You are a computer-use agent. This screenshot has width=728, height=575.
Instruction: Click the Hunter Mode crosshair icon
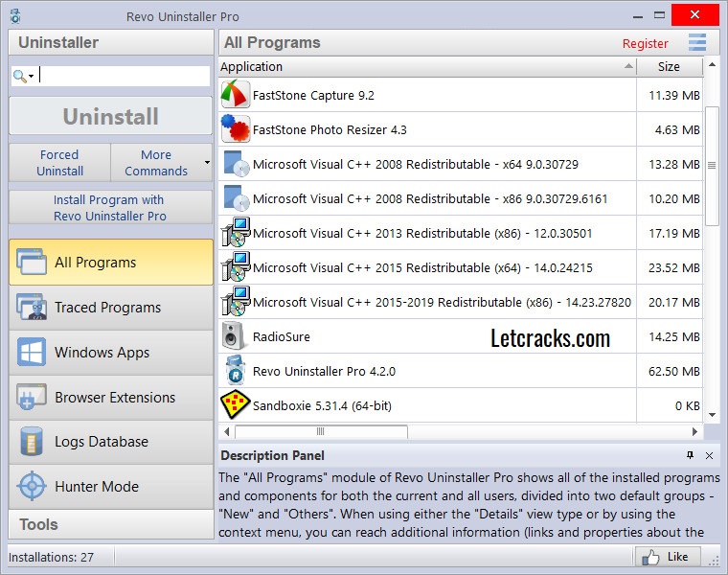pyautogui.click(x=32, y=486)
